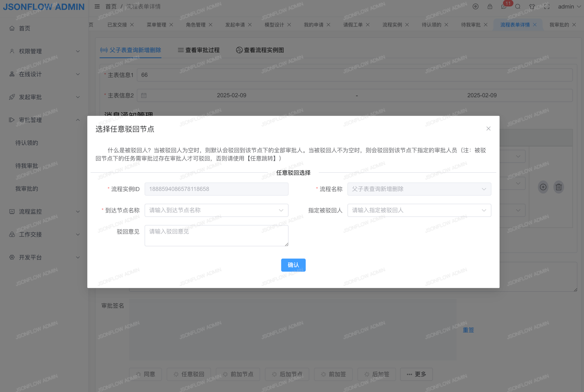
Task: Open the 指定被驳回人 dropdown
Action: [x=419, y=210]
